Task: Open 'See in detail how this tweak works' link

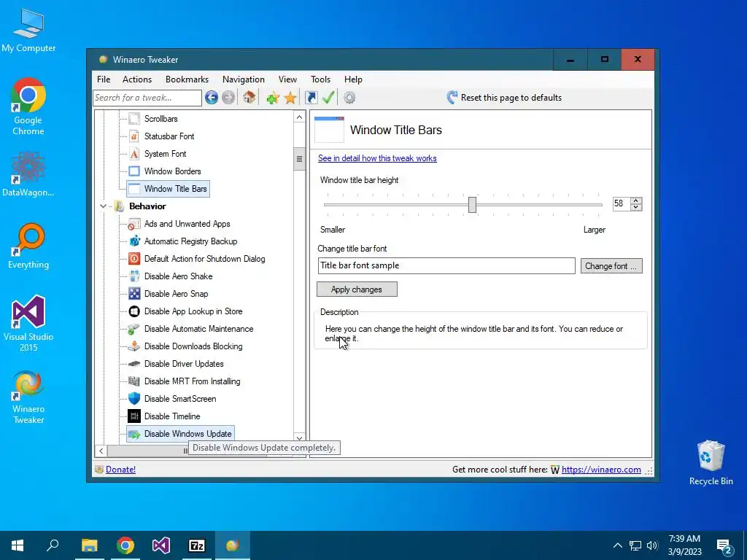Action: coord(377,158)
